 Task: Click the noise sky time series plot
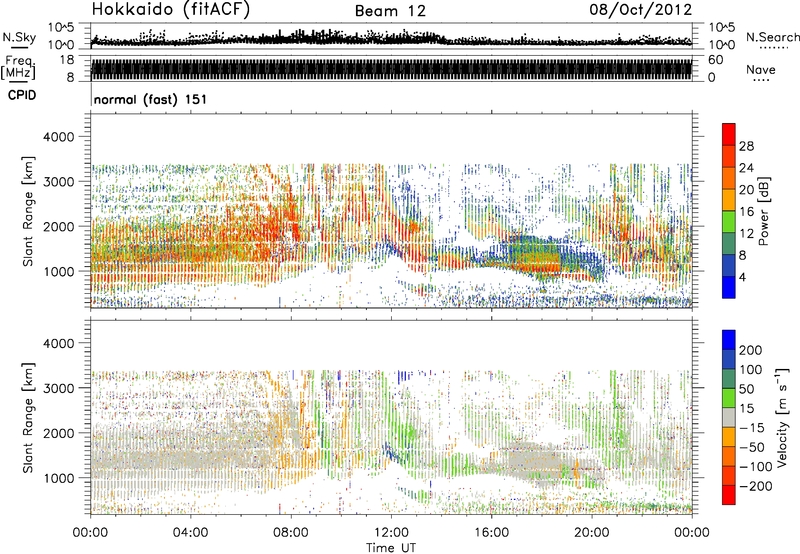pos(391,36)
